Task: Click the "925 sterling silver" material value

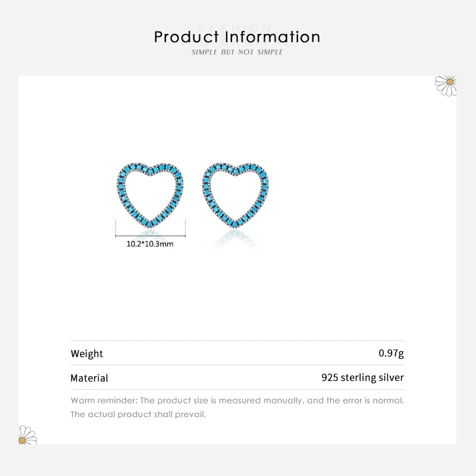Action: point(362,377)
